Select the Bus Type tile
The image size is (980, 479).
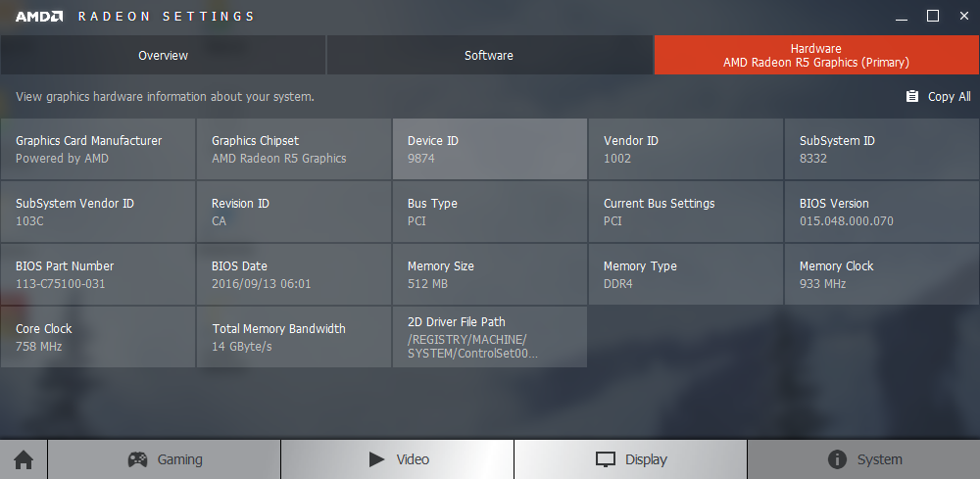tap(490, 212)
